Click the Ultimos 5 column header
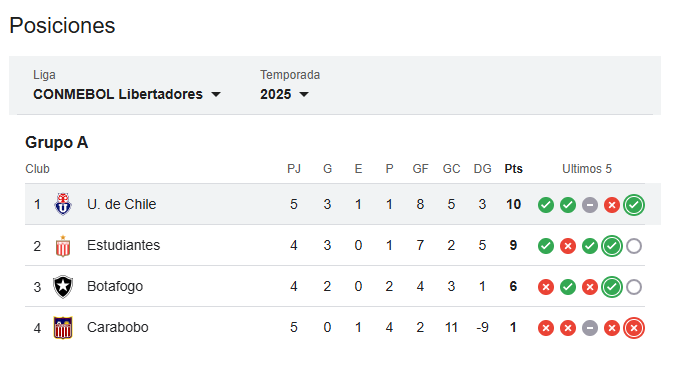The height and width of the screenshot is (369, 678). click(587, 169)
